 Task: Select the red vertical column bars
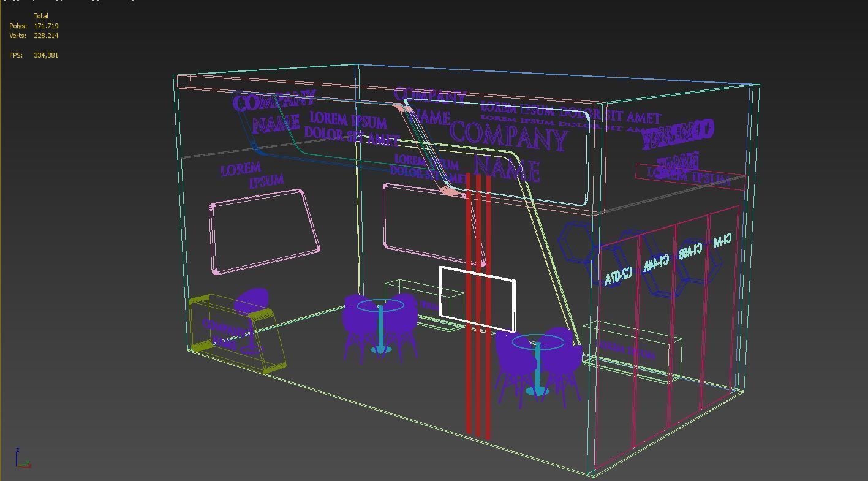pyautogui.click(x=478, y=306)
